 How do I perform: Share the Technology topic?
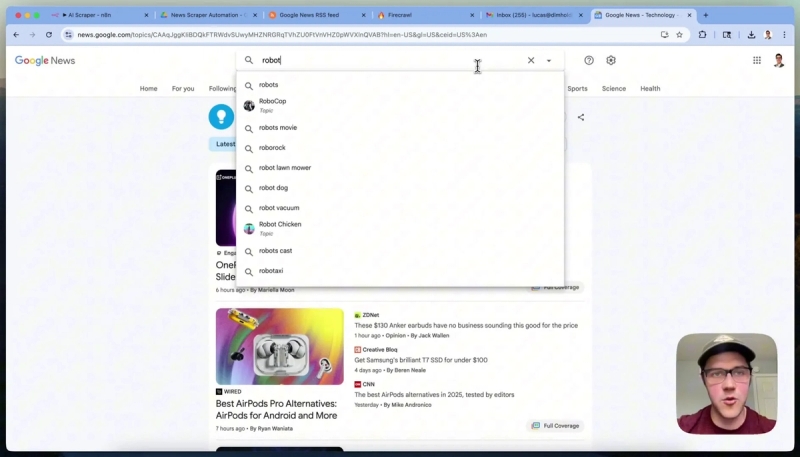coord(581,117)
